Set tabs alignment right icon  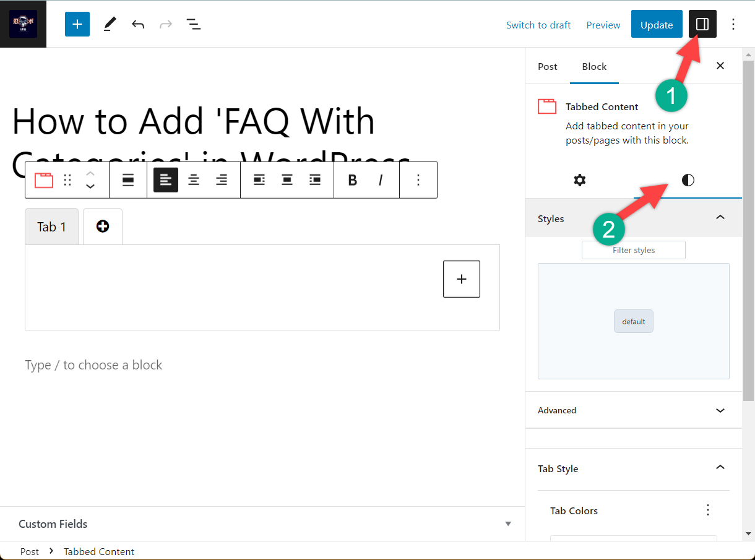315,180
